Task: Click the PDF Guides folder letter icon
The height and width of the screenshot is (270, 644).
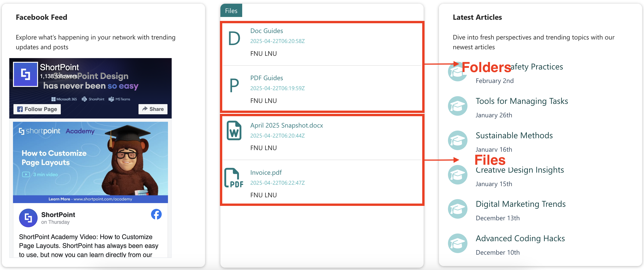Action: pos(234,86)
